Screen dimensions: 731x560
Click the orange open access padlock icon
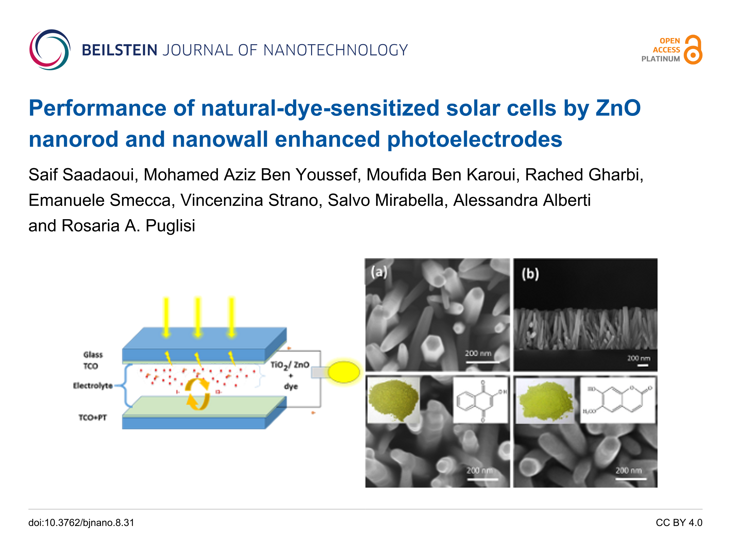693,50
